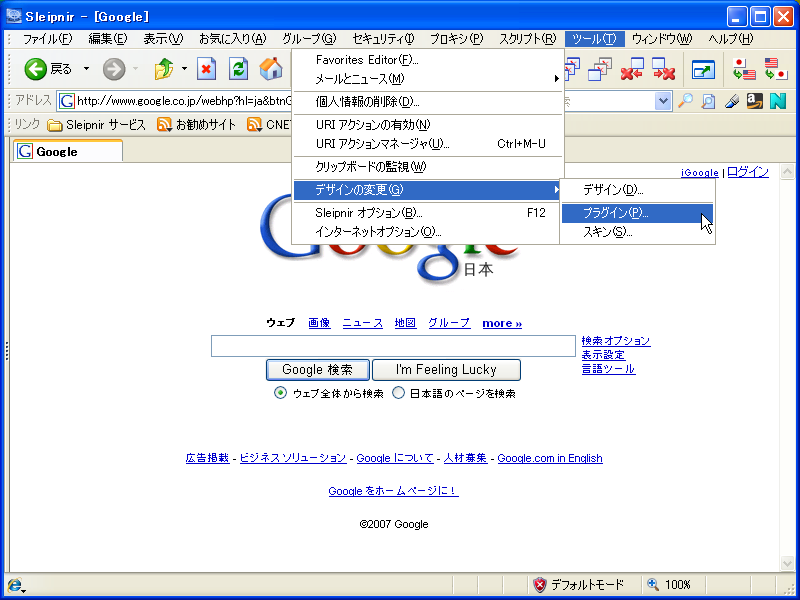Image resolution: width=800 pixels, height=600 pixels.
Task: Click the ログイン link
Action: (x=748, y=172)
